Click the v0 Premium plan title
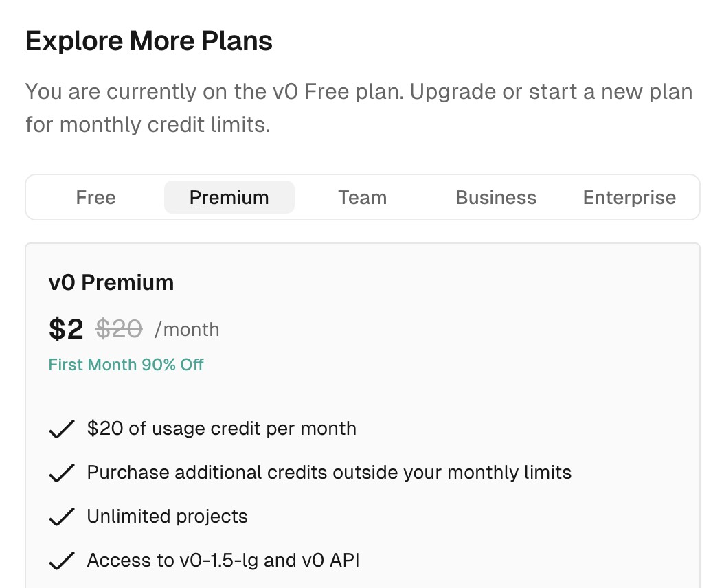The width and height of the screenshot is (724, 588). point(111,282)
